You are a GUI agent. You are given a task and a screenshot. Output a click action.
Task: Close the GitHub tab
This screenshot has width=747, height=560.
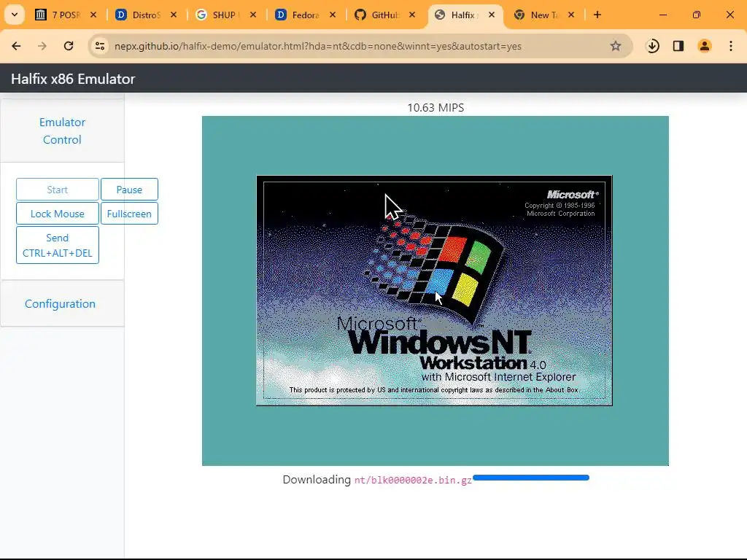(412, 15)
